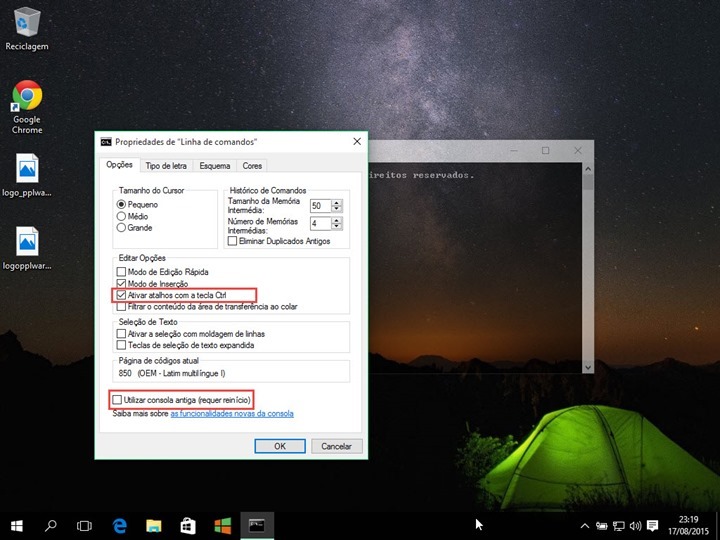Open the volume speaker tray icon
Viewport: 720px width, 540px height.
pos(636,526)
